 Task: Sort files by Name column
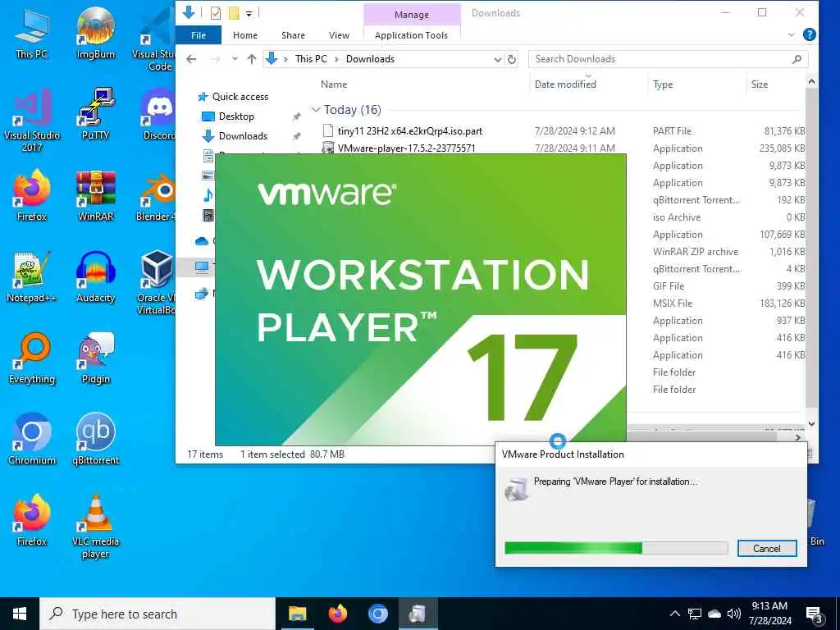tap(334, 84)
